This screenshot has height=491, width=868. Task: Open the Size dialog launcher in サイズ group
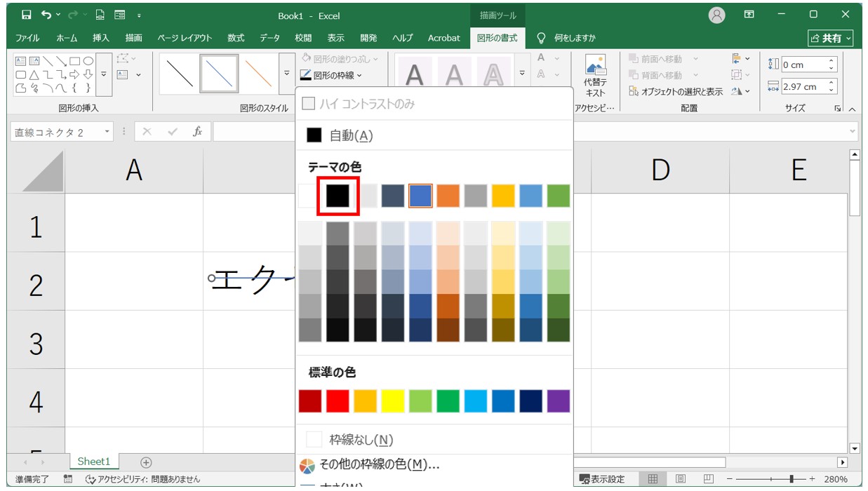point(838,109)
